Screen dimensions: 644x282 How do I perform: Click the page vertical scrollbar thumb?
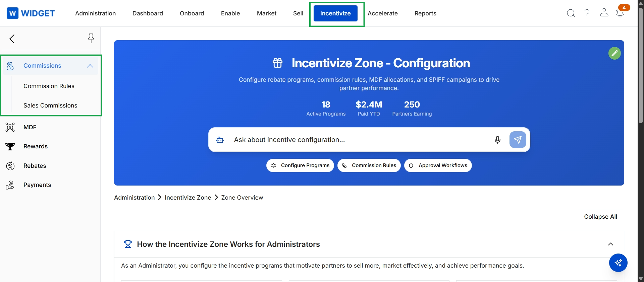pyautogui.click(x=641, y=65)
